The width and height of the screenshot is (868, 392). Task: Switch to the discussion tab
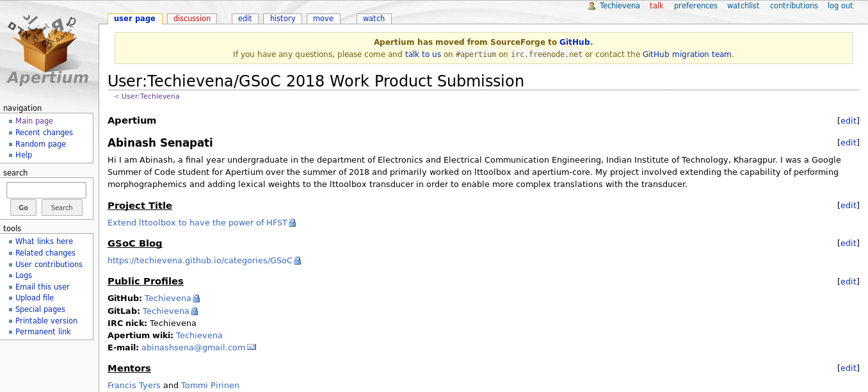pyautogui.click(x=192, y=19)
